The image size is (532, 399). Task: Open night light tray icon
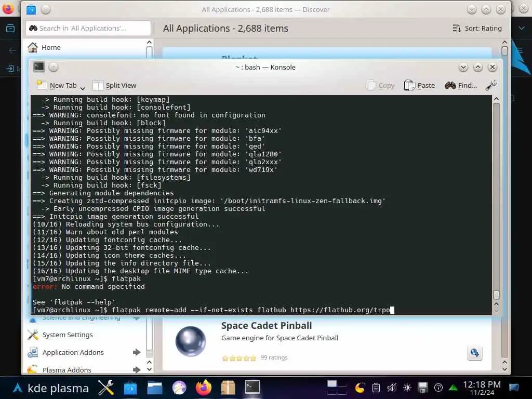360,388
